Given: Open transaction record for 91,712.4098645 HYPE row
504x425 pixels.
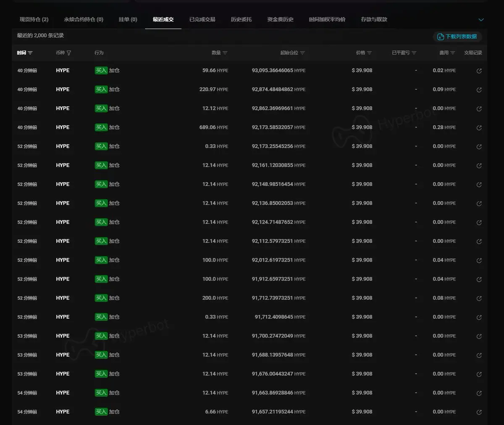Looking at the screenshot, I should coord(479,317).
